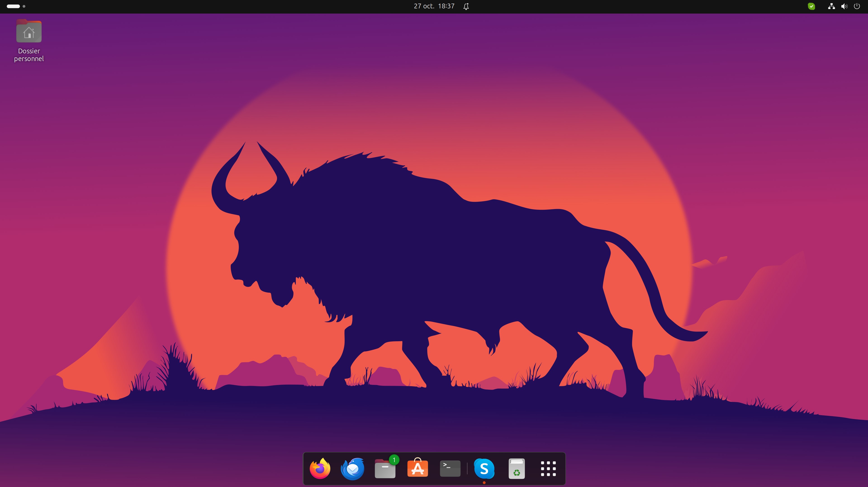
Task: Click the notification bell icon
Action: 466,6
